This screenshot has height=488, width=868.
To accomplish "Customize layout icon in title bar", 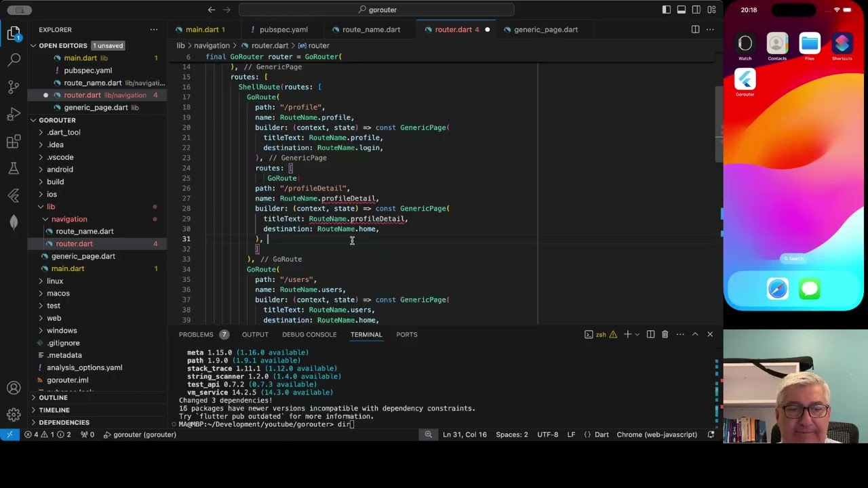I will (711, 9).
